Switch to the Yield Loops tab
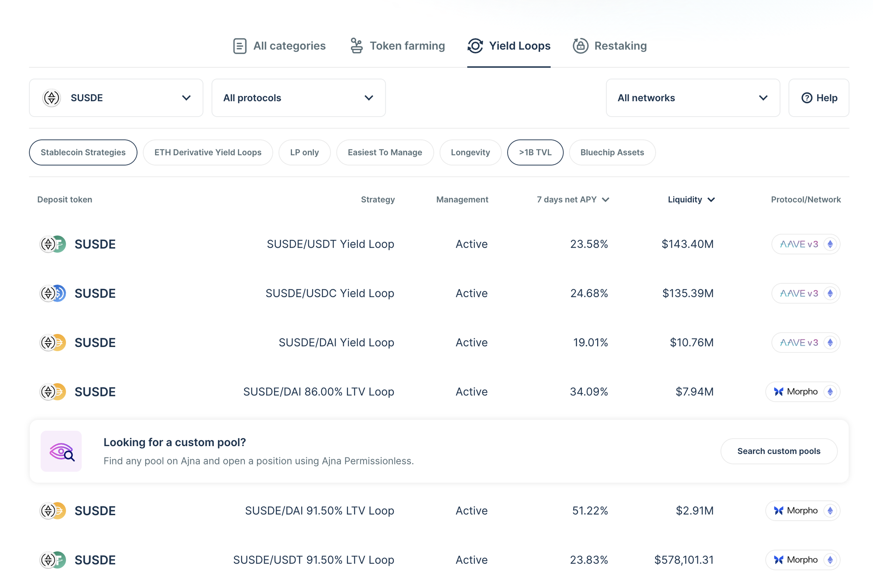873x588 pixels. pyautogui.click(x=509, y=46)
